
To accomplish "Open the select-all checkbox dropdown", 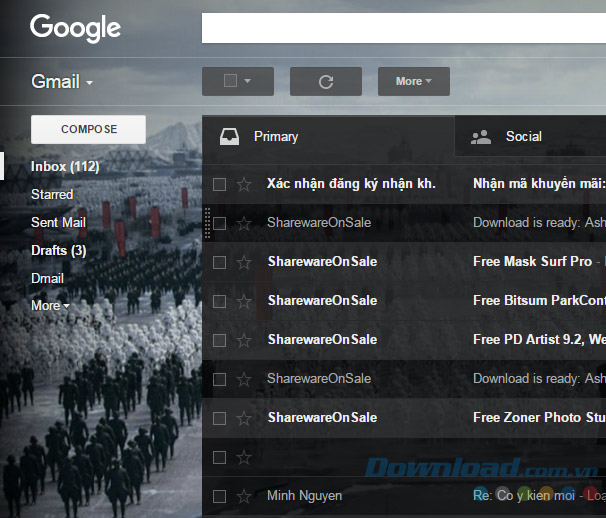I will click(x=238, y=82).
